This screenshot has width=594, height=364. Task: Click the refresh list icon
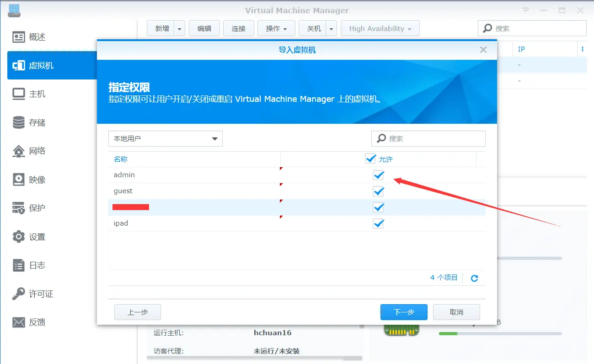click(x=474, y=278)
